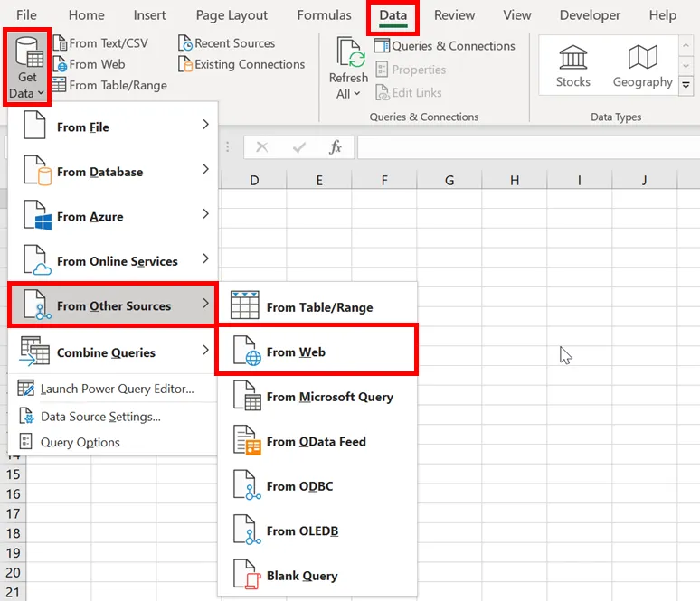Expand the Data Types gallery more arrow
The image size is (700, 601).
point(686,85)
